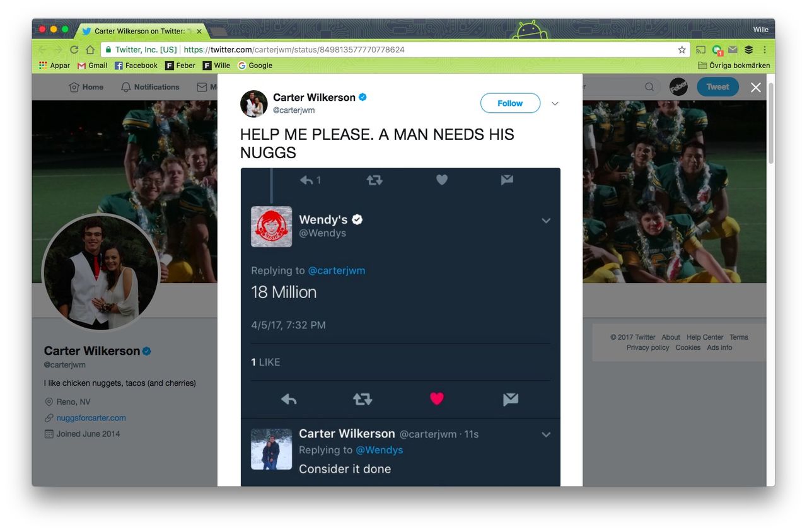Click the 1 LIKE count
This screenshot has height=532, width=807.
coord(265,362)
